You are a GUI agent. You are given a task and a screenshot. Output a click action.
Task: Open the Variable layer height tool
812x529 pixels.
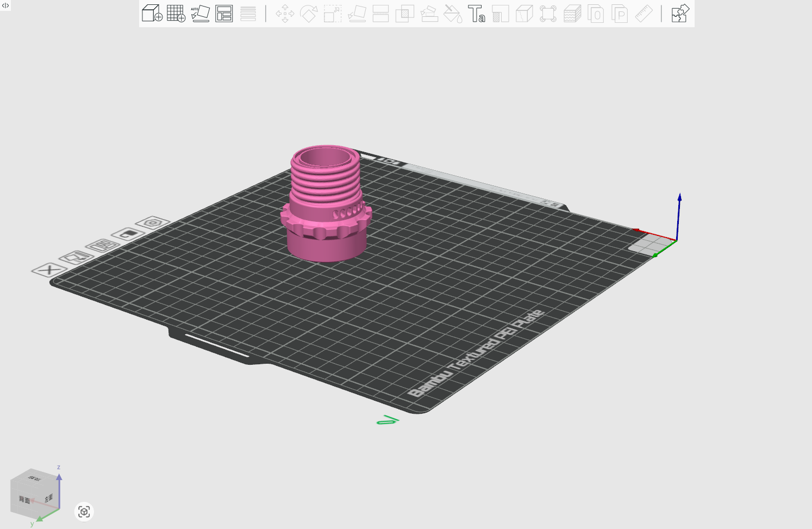[248, 14]
